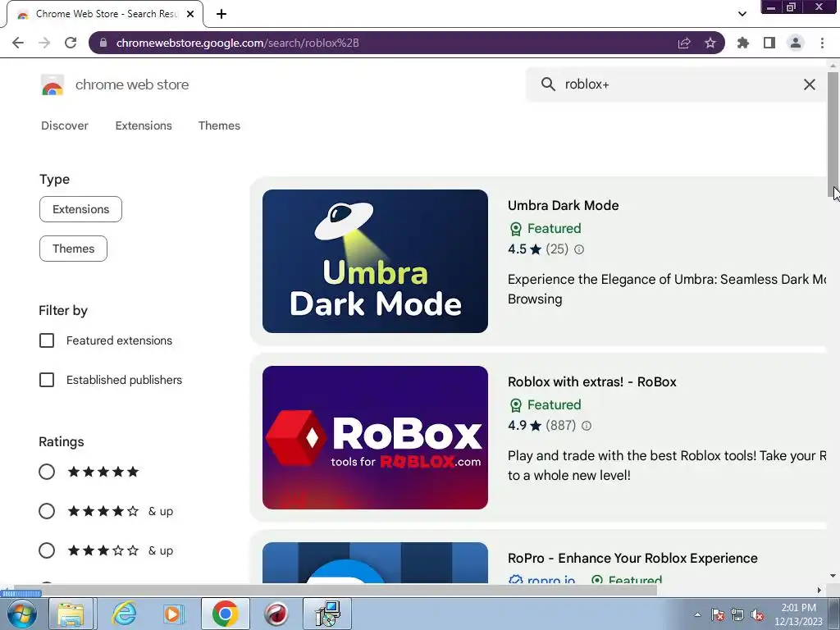Screen dimensions: 840x630
Task: Click the address bar URL
Action: (237, 43)
